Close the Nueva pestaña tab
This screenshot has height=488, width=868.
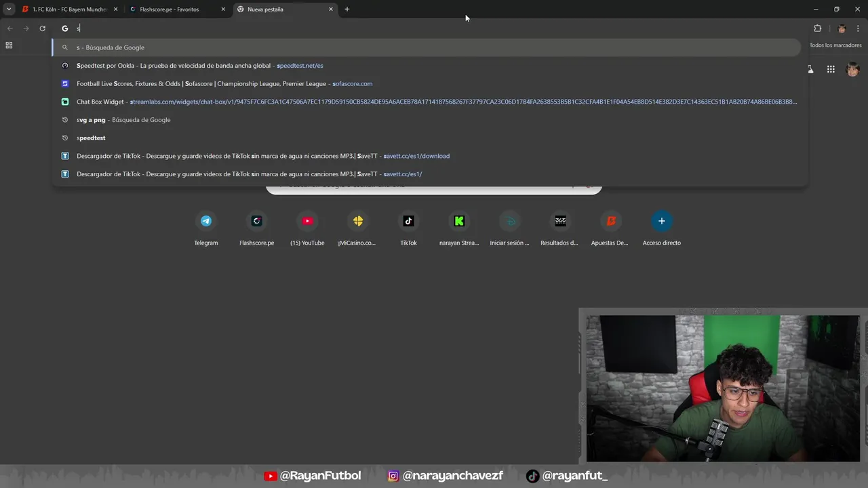click(x=331, y=9)
